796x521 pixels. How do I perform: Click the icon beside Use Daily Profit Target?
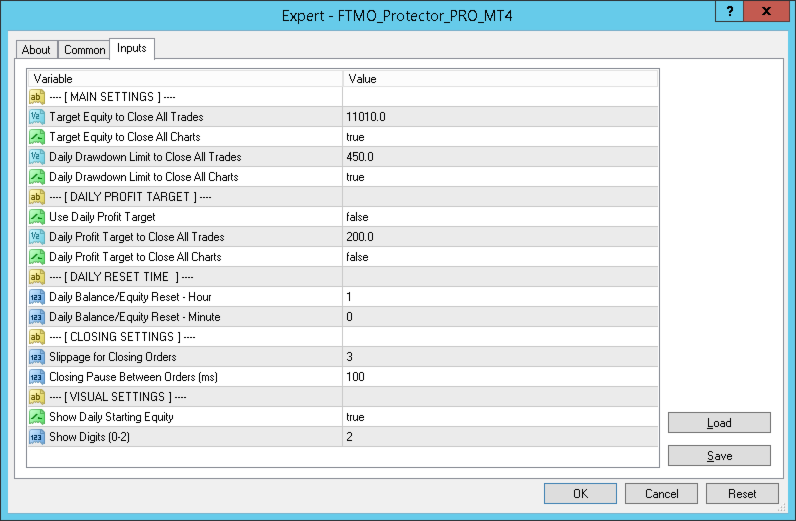point(37,217)
